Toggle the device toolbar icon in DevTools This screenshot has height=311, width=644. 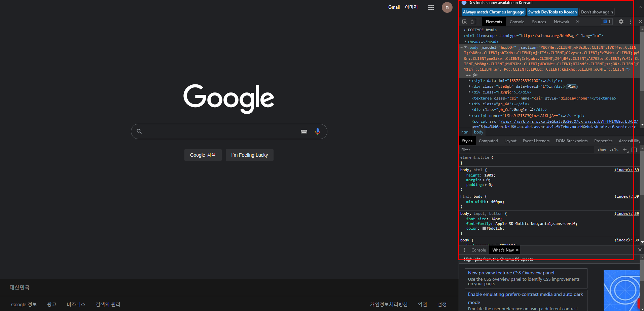(x=473, y=22)
